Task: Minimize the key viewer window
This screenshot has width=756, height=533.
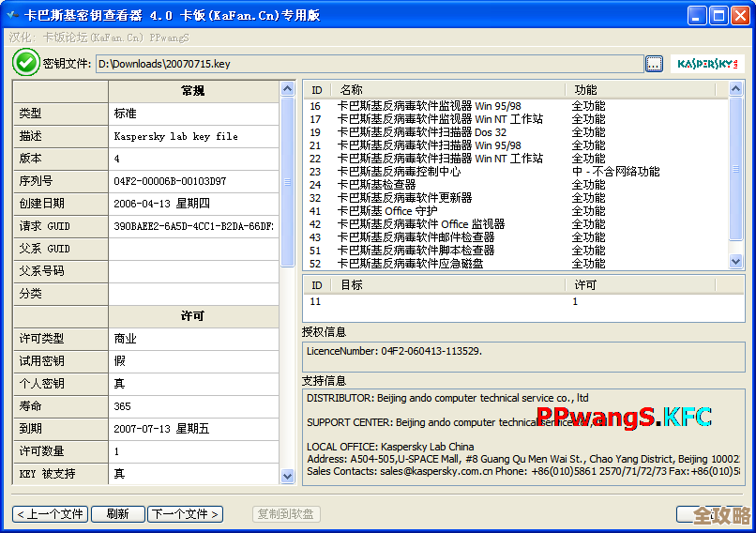Action: pyautogui.click(x=697, y=15)
